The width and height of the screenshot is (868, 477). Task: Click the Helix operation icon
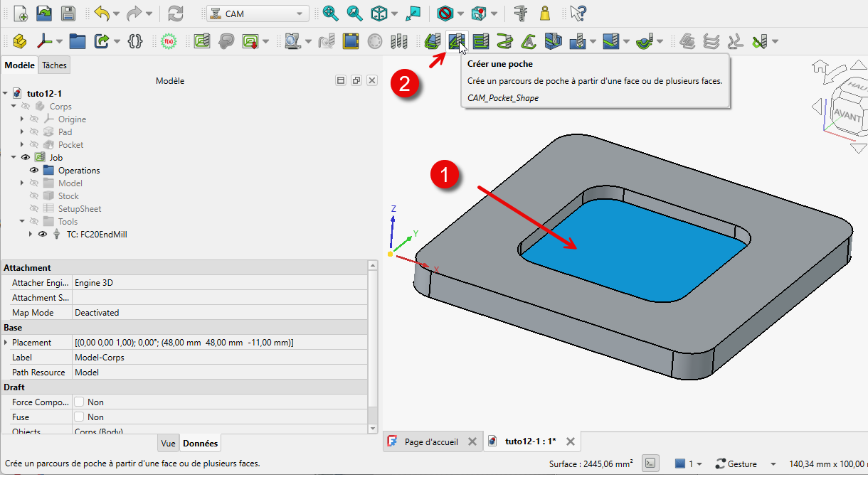pos(505,41)
